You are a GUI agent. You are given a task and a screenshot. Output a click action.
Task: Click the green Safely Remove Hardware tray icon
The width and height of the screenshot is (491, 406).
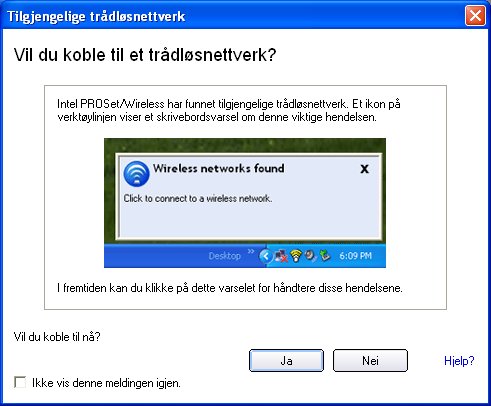tap(325, 256)
